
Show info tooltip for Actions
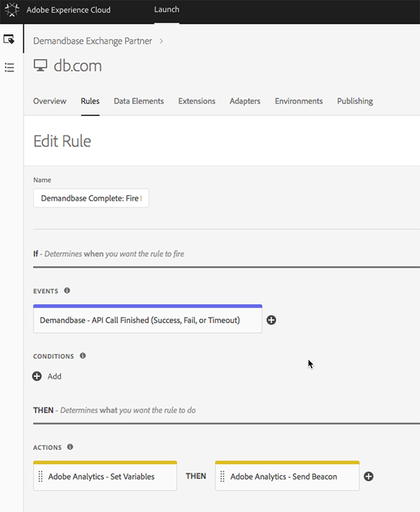[70, 447]
